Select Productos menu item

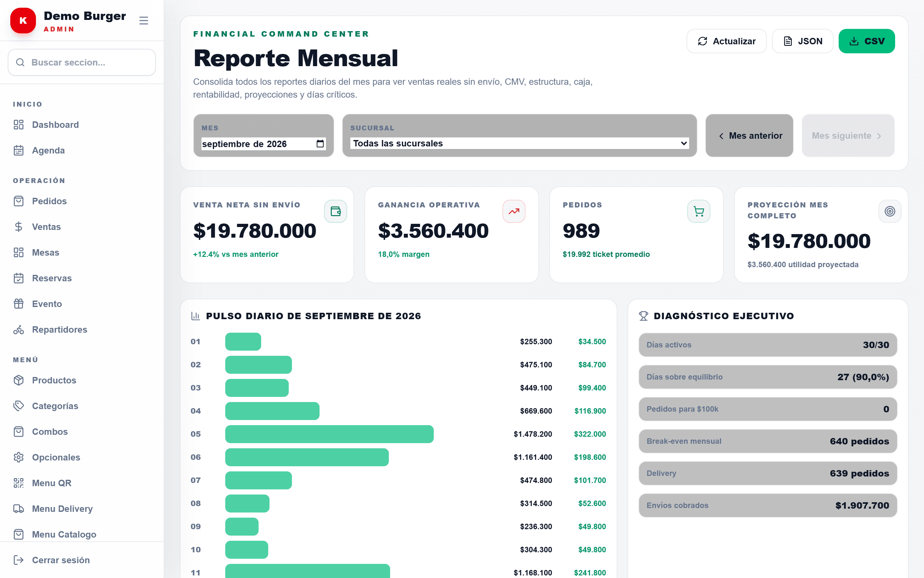pos(82,381)
